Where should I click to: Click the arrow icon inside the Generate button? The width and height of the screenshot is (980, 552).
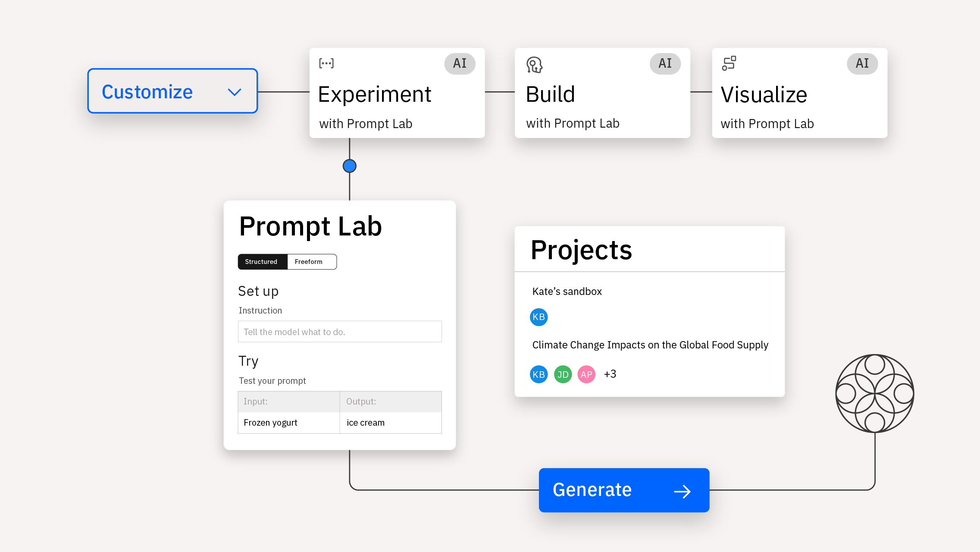click(683, 490)
